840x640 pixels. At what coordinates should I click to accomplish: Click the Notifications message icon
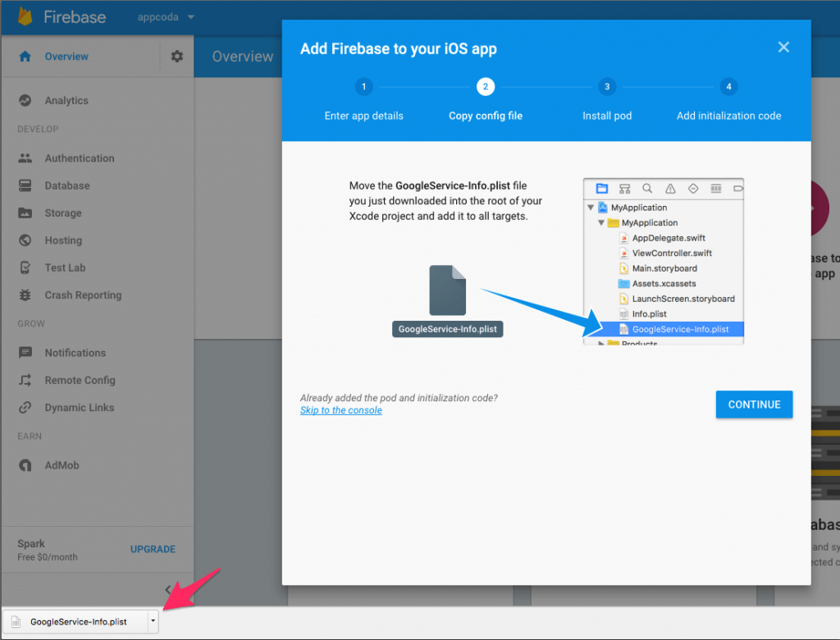(25, 353)
